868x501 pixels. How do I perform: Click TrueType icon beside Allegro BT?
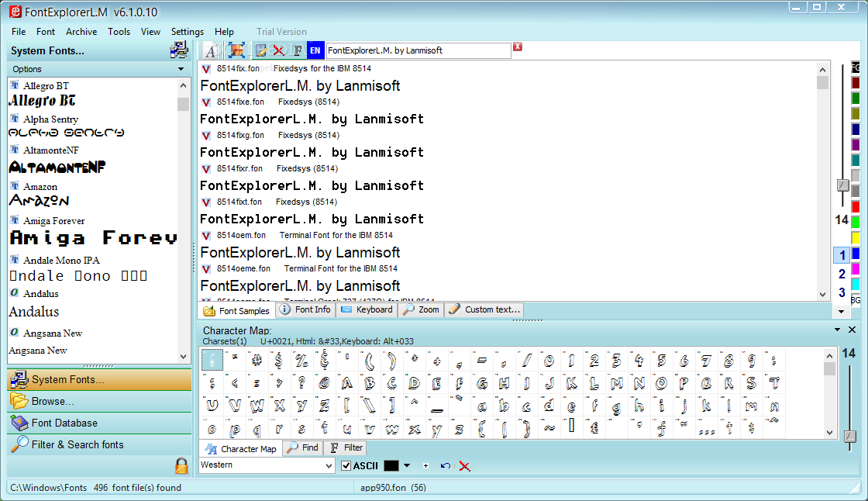coord(15,85)
